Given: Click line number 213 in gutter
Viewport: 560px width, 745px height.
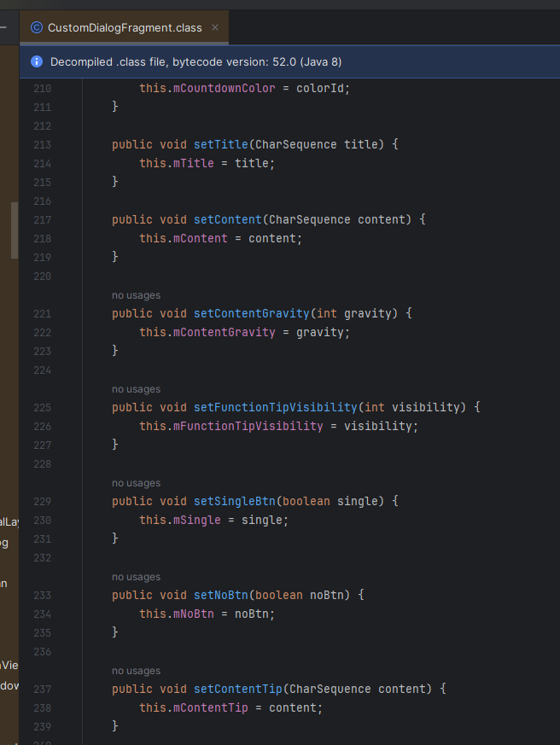Looking at the screenshot, I should click(43, 144).
